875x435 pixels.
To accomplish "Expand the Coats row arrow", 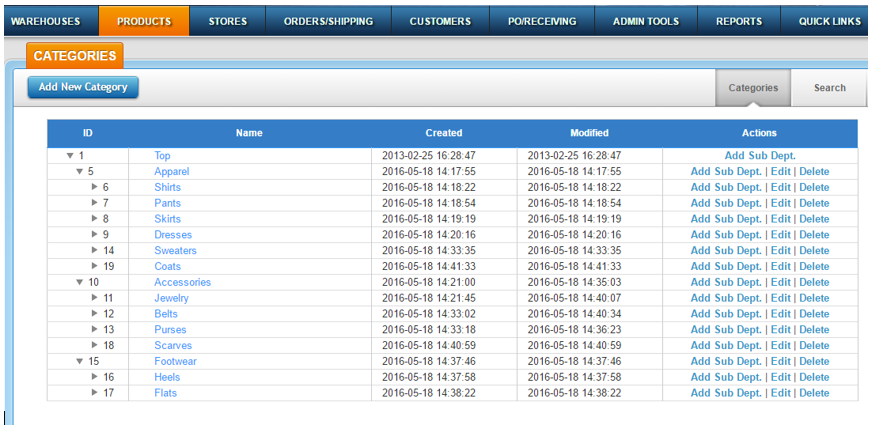I will point(95,267).
